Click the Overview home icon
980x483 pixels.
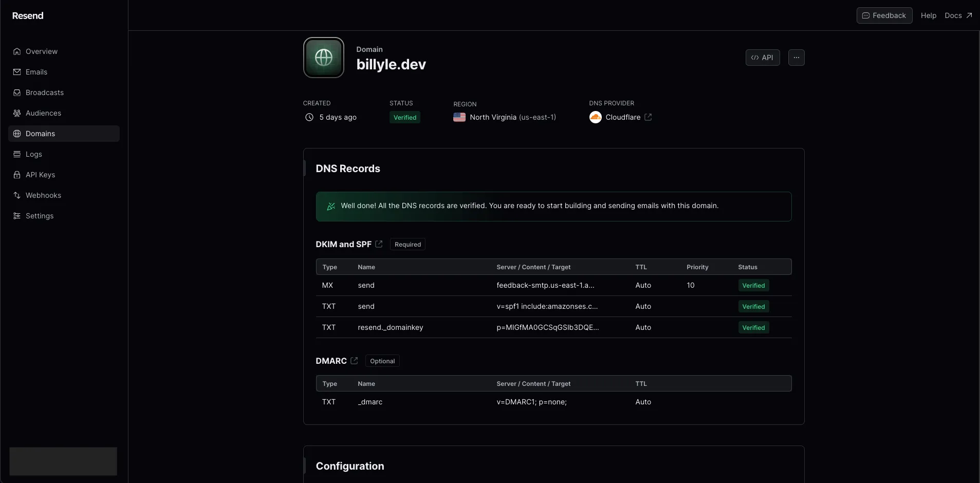click(17, 51)
